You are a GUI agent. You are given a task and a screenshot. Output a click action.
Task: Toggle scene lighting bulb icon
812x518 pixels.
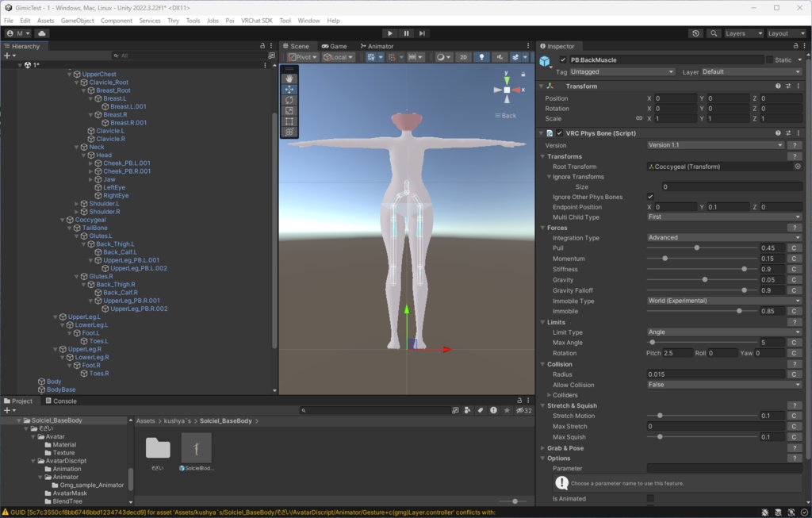[x=481, y=57]
